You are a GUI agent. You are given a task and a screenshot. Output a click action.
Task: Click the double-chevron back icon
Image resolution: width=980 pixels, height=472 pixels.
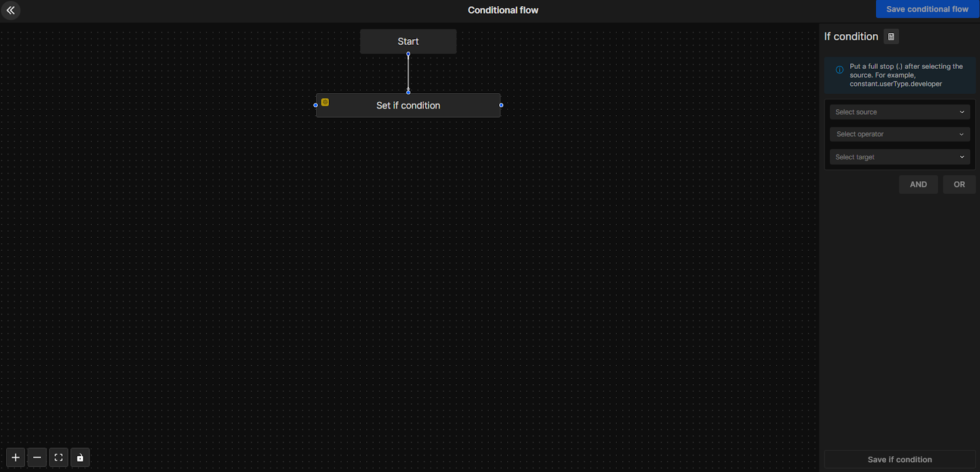(x=10, y=10)
